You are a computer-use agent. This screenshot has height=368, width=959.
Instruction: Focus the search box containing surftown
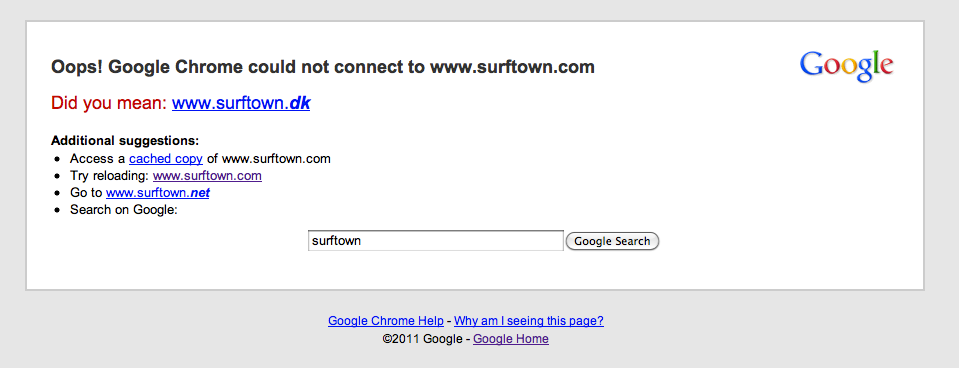[x=435, y=241]
